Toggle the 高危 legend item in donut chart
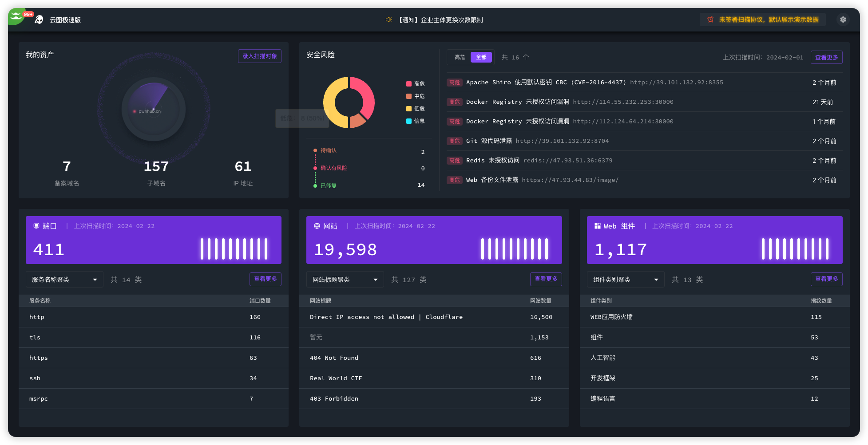 tap(415, 84)
